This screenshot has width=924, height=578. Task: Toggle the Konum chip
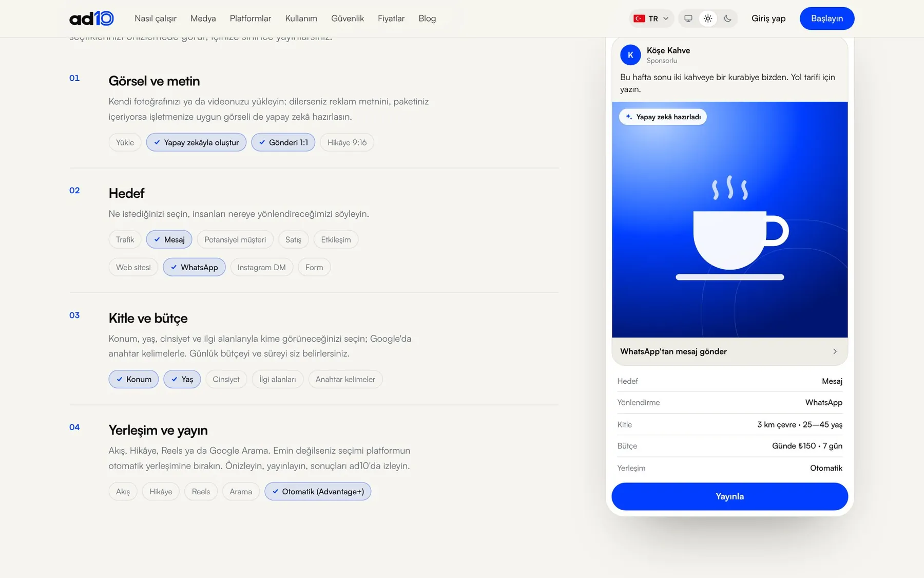pyautogui.click(x=133, y=379)
